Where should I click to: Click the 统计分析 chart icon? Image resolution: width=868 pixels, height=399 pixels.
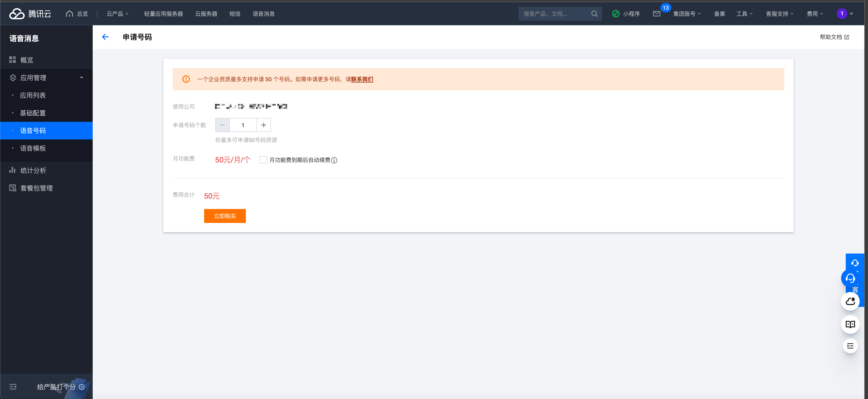point(13,170)
